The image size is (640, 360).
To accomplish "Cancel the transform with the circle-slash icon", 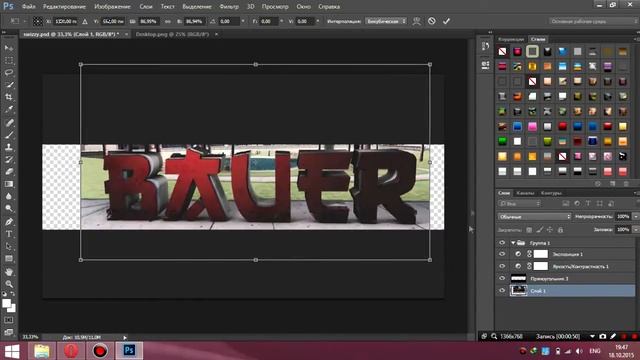I will (431, 21).
